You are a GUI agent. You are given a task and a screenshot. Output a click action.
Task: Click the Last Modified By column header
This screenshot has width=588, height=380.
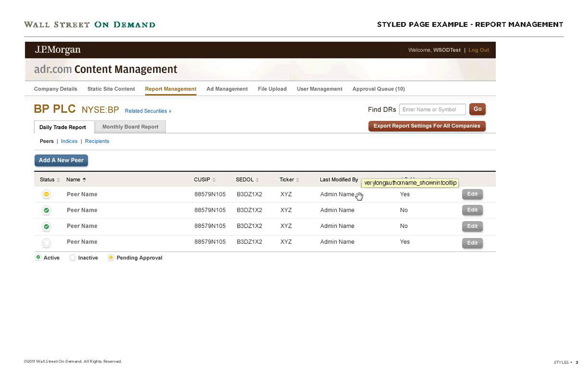339,180
